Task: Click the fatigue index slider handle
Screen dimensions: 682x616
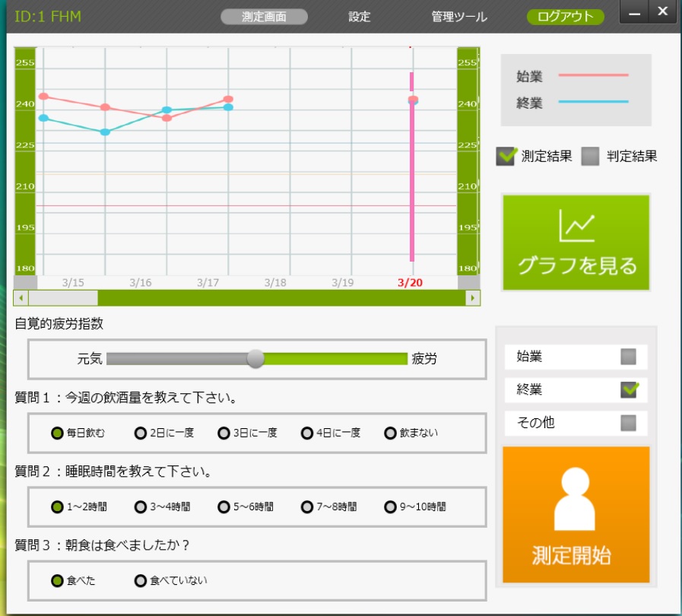Action: pyautogui.click(x=255, y=358)
